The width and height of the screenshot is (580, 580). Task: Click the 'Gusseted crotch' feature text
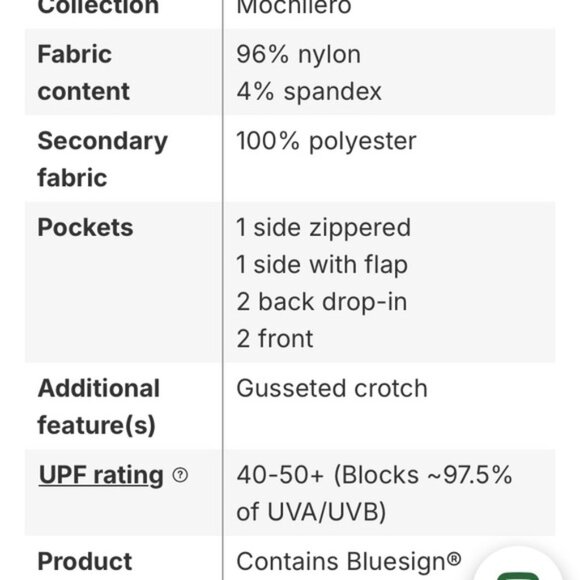(332, 388)
